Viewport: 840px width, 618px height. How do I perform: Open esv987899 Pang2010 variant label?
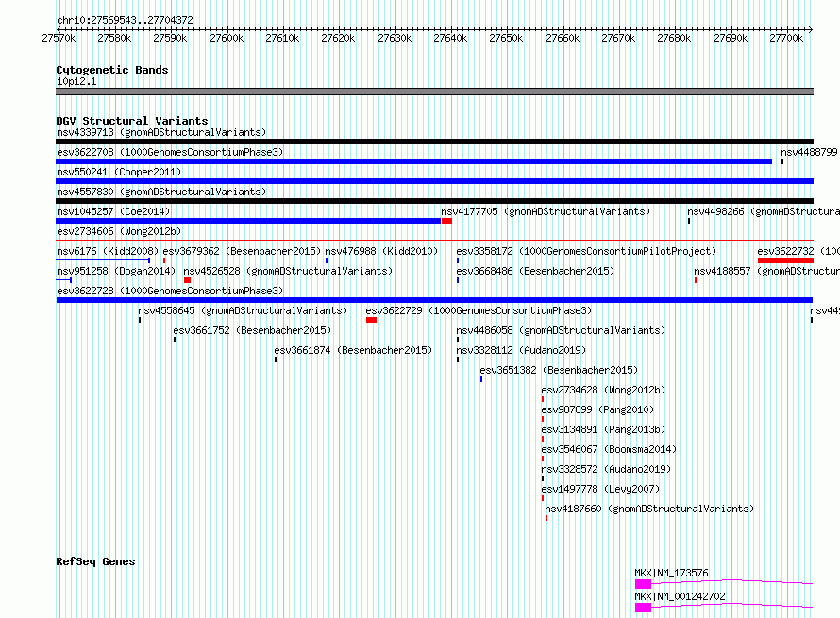pyautogui.click(x=597, y=409)
